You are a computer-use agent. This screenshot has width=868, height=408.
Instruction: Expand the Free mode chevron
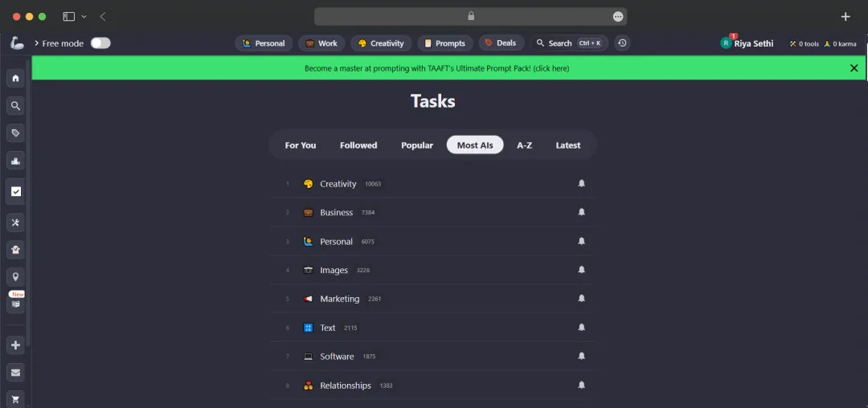(x=36, y=43)
